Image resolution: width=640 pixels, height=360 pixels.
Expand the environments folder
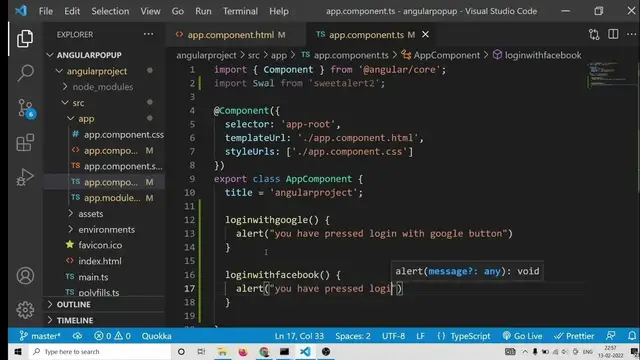click(106, 229)
